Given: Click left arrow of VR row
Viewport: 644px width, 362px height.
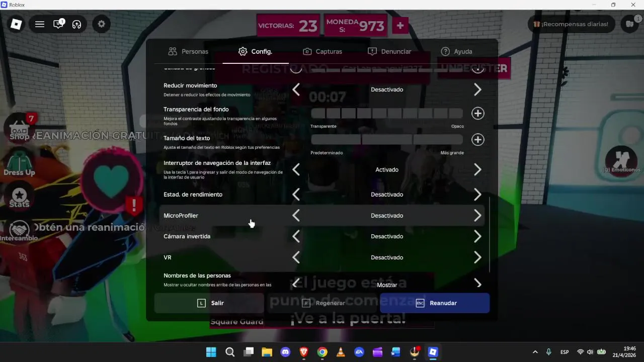Looking at the screenshot, I should click(x=296, y=257).
